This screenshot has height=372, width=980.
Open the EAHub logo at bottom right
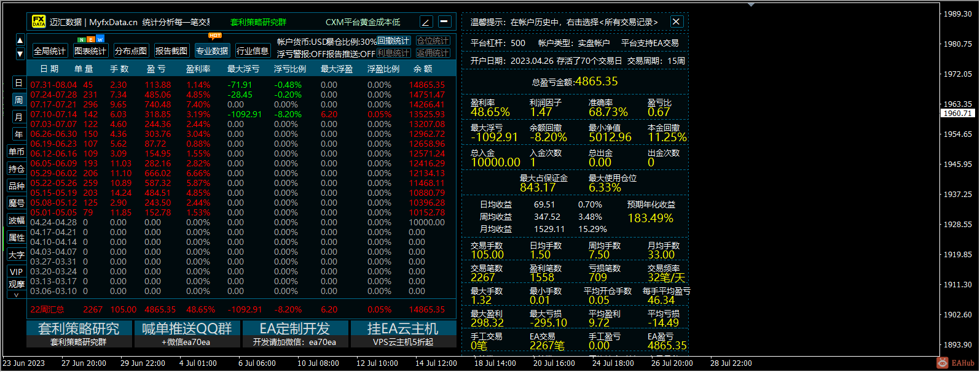click(957, 363)
